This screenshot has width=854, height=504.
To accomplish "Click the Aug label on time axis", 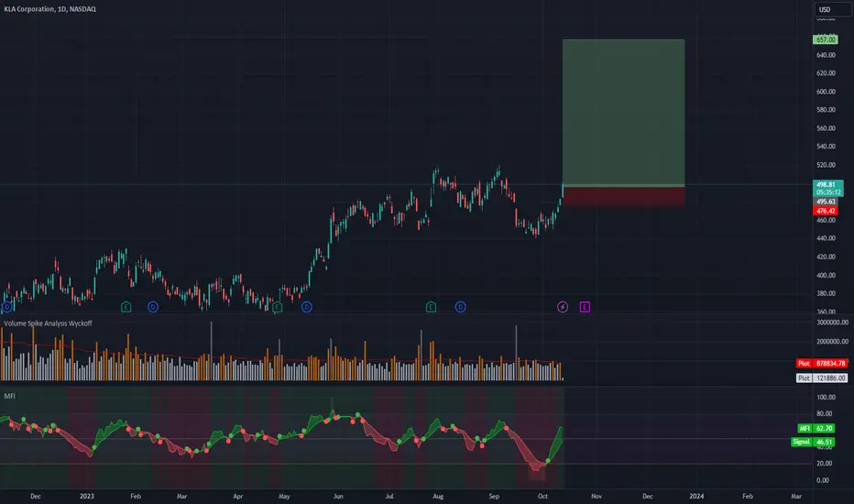I will point(438,497).
